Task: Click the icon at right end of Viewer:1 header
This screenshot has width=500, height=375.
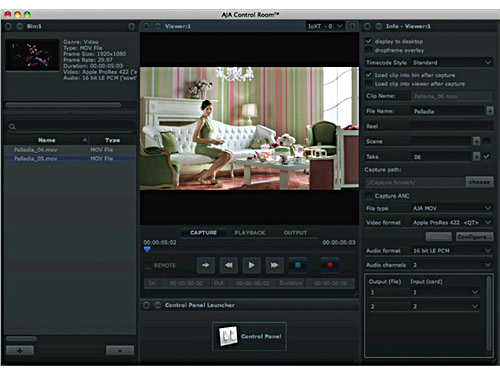Action: coord(352,26)
